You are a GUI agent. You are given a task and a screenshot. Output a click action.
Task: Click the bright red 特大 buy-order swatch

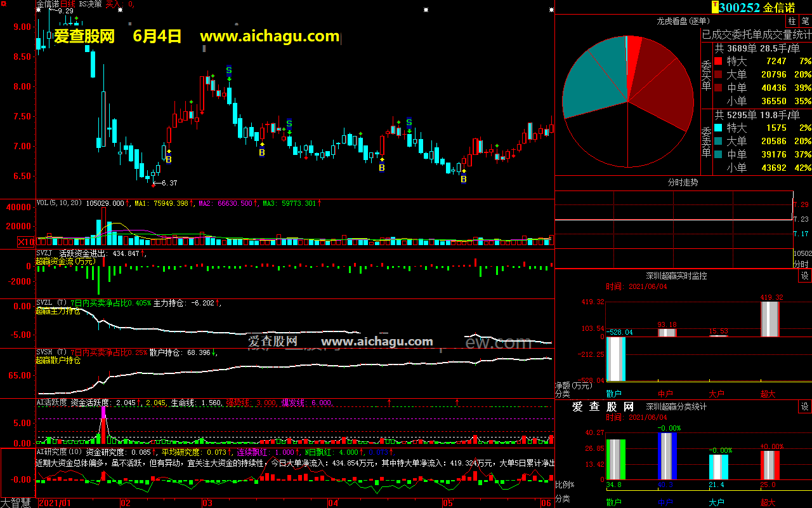[718, 62]
